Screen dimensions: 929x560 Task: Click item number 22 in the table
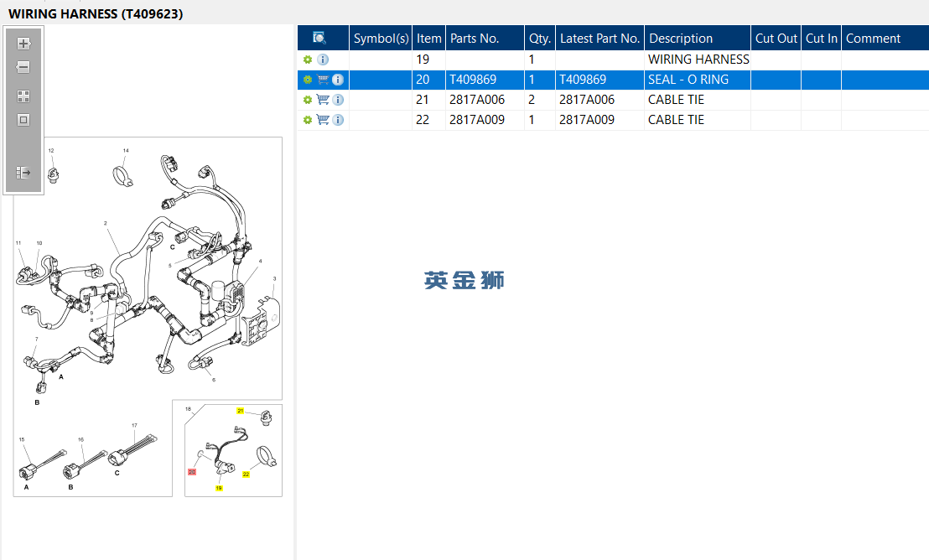(423, 120)
